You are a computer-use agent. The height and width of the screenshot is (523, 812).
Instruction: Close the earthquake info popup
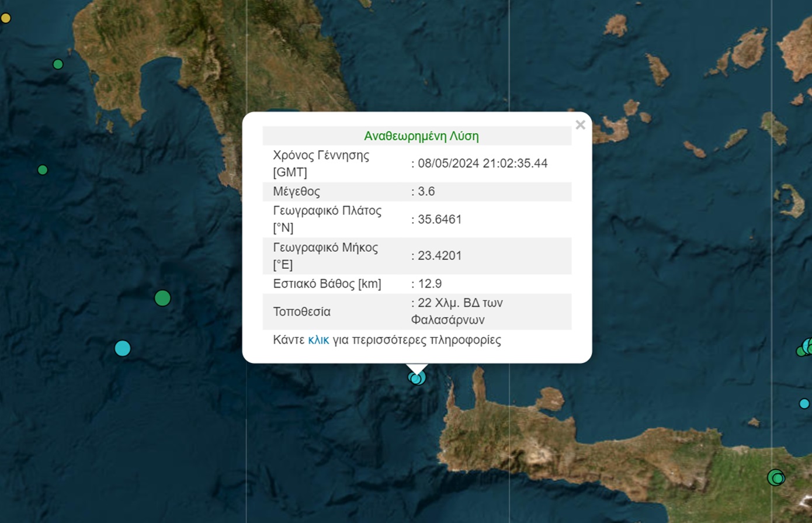[x=579, y=125]
